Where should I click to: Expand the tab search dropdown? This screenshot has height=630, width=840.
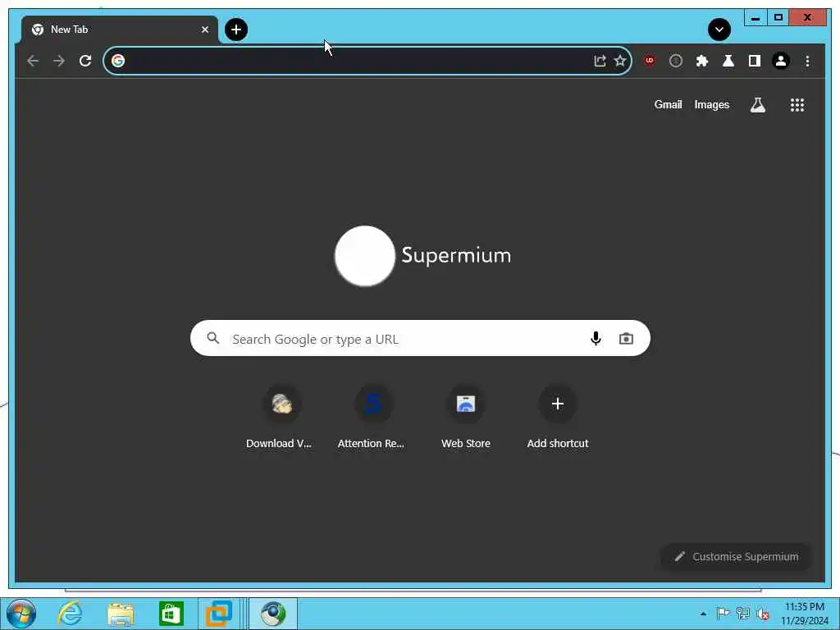[x=719, y=30]
